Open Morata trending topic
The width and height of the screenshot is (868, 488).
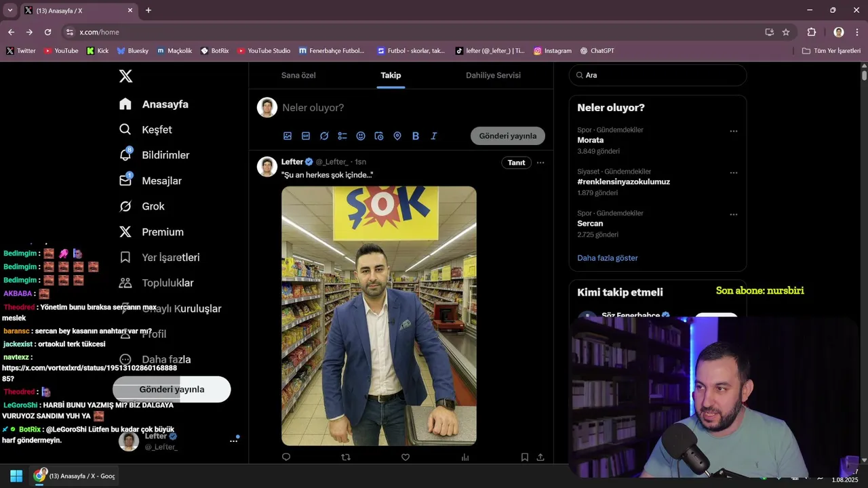point(590,140)
